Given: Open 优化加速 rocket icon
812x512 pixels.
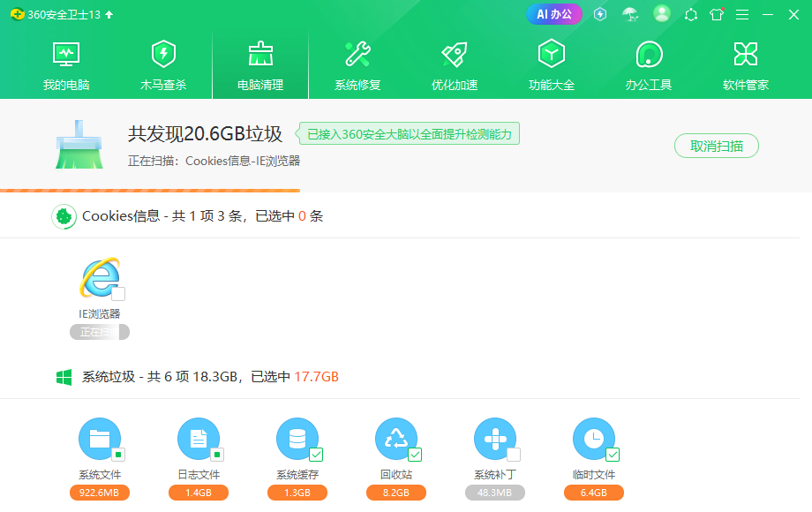Looking at the screenshot, I should tap(455, 55).
